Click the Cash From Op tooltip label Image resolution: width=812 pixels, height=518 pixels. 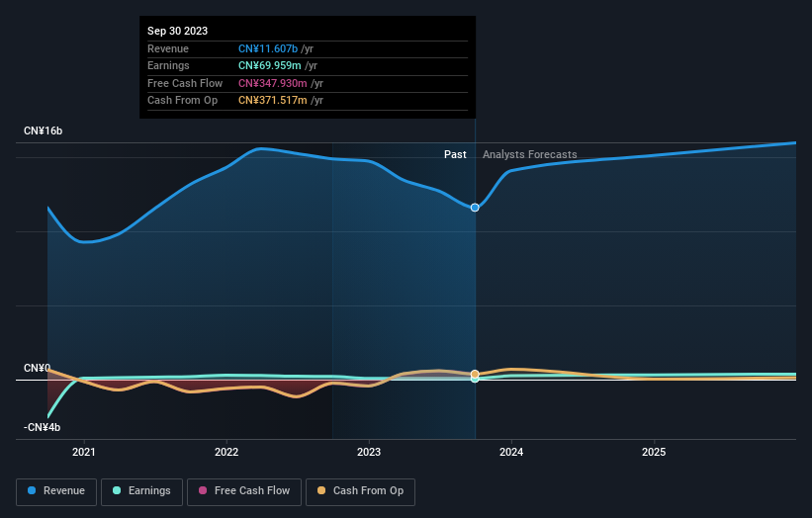point(182,101)
